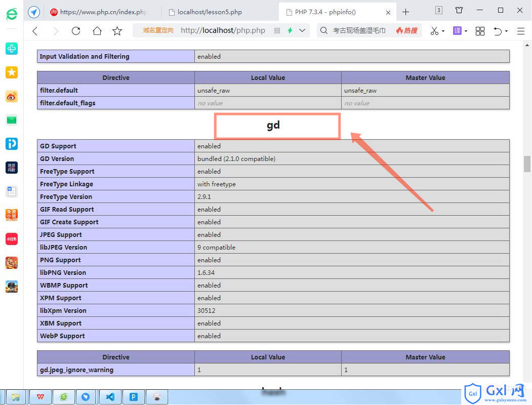532x405 pixels.
Task: Open Visual Studio Code from the taskbar
Action: click(110, 397)
